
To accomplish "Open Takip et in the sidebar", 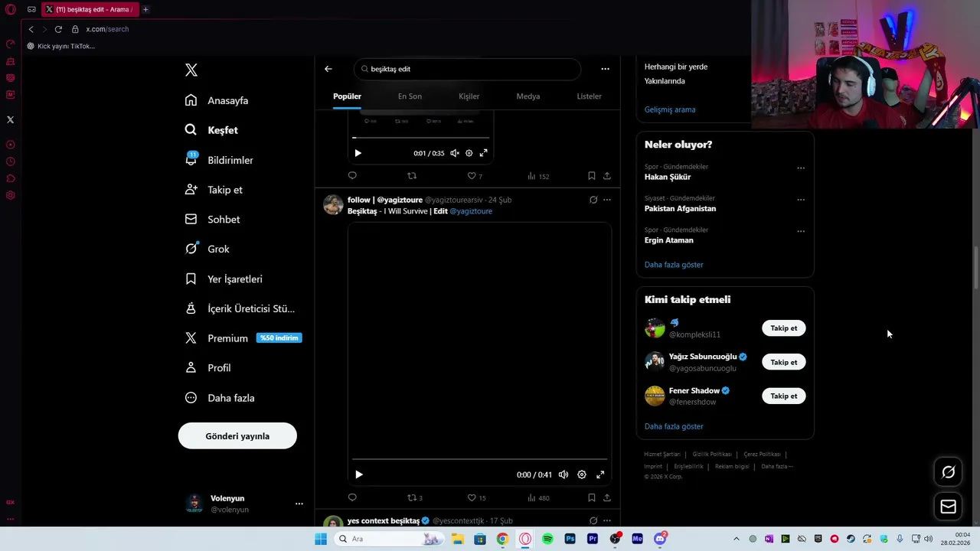I will click(214, 190).
